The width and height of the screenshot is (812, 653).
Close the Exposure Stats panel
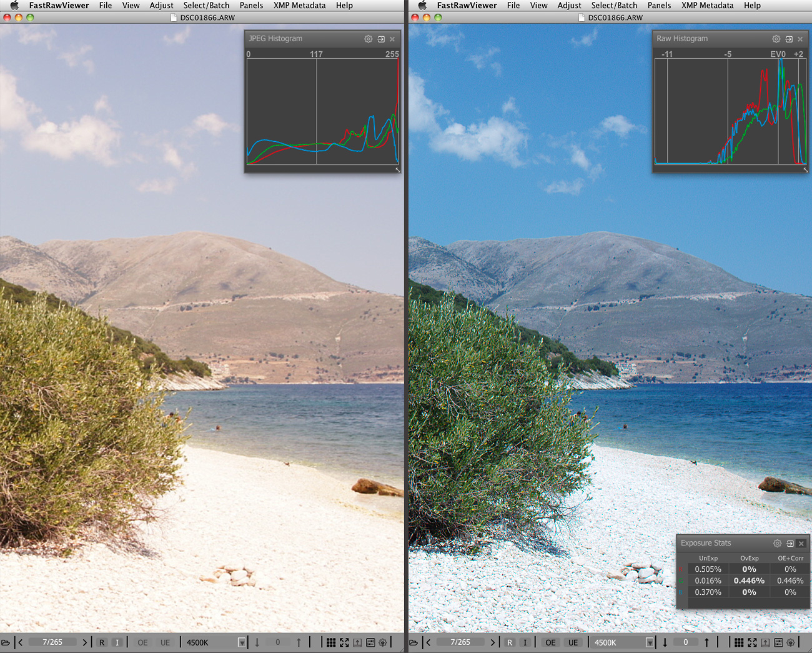click(801, 544)
